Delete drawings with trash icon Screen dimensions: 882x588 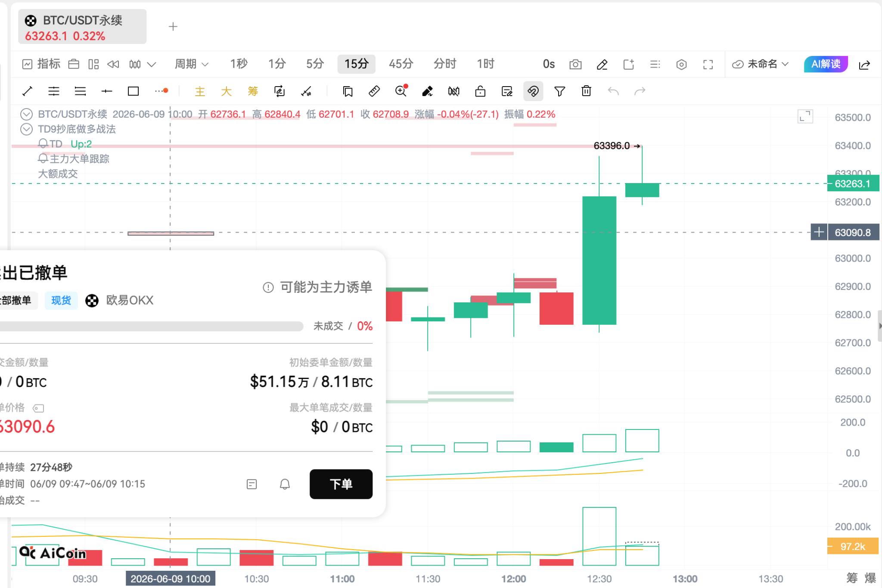pyautogui.click(x=586, y=91)
